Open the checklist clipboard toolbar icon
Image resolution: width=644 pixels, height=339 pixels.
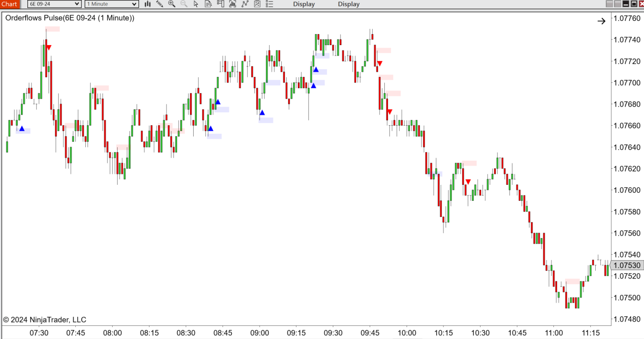pos(257,4)
